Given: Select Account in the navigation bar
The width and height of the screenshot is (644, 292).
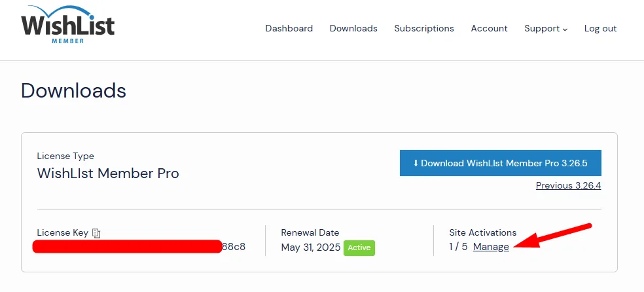Looking at the screenshot, I should point(489,28).
